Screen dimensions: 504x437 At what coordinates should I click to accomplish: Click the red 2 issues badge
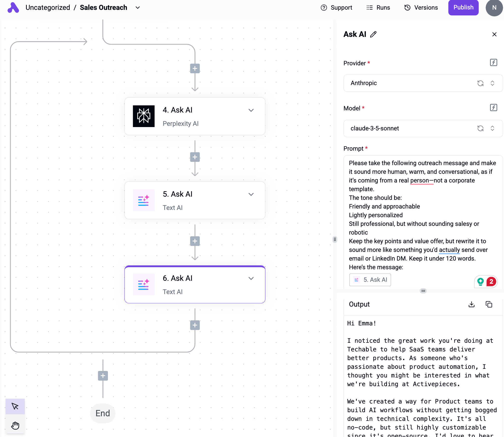pos(491,282)
